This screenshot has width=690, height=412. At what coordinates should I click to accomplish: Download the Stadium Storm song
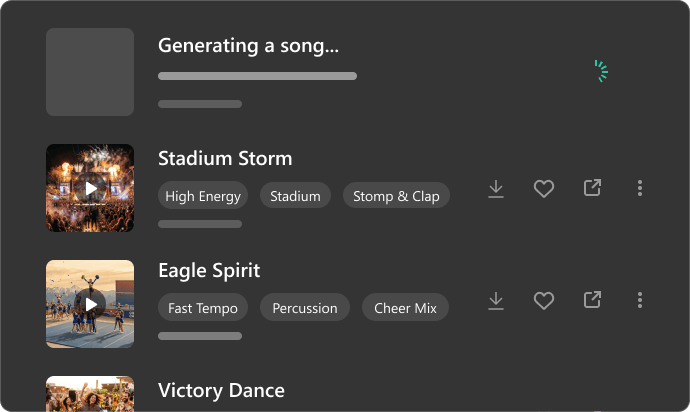coord(495,188)
